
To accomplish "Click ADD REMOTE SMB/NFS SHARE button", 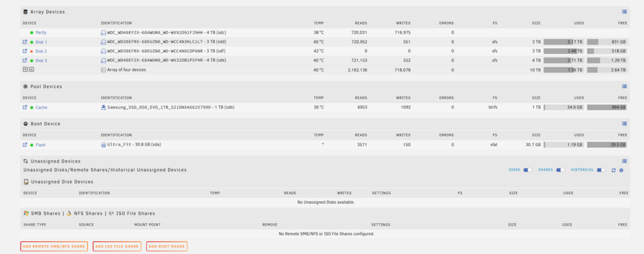I will point(54,246).
